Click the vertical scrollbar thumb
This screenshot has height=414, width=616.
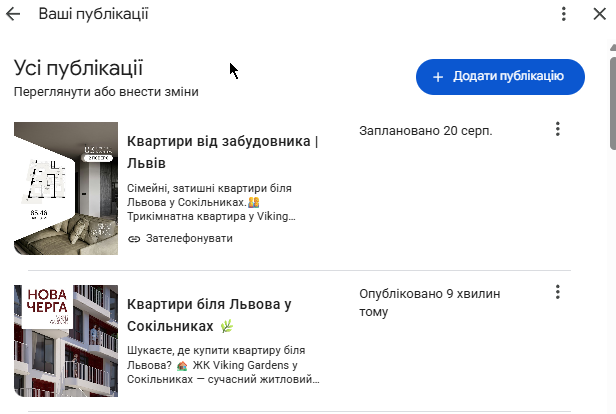point(613,104)
